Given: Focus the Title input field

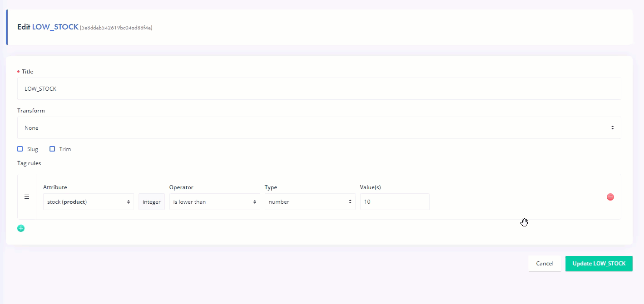Looking at the screenshot, I should pyautogui.click(x=319, y=89).
